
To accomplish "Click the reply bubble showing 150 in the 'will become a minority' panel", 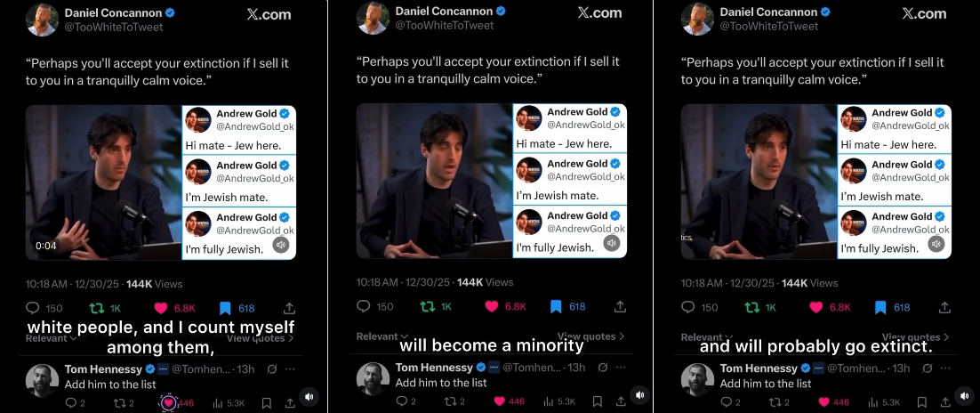I will (x=363, y=306).
